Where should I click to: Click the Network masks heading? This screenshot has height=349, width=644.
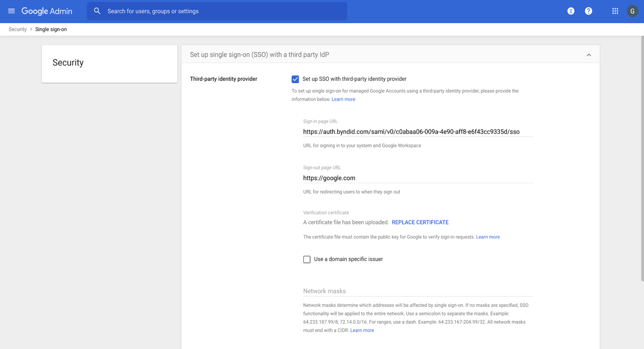pos(324,291)
